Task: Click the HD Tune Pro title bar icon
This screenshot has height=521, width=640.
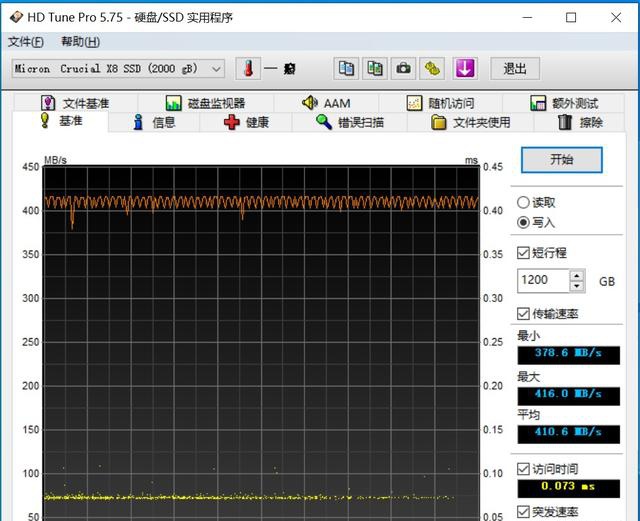Action: (x=16, y=17)
